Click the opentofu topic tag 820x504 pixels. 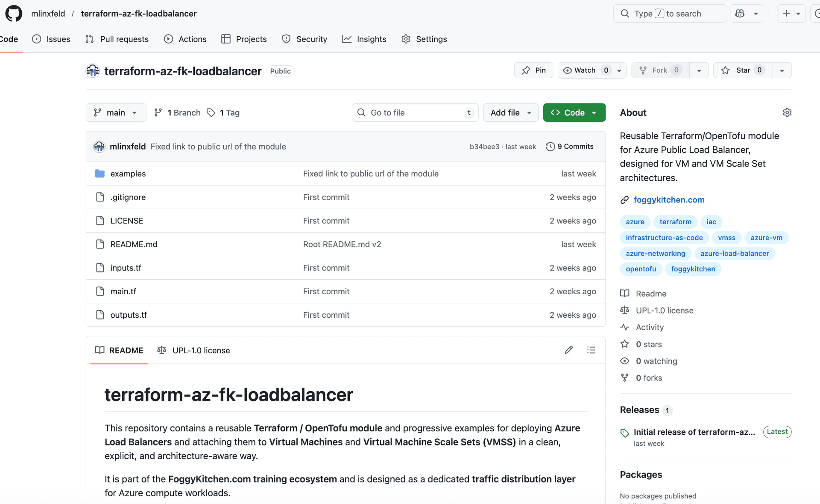[641, 269]
